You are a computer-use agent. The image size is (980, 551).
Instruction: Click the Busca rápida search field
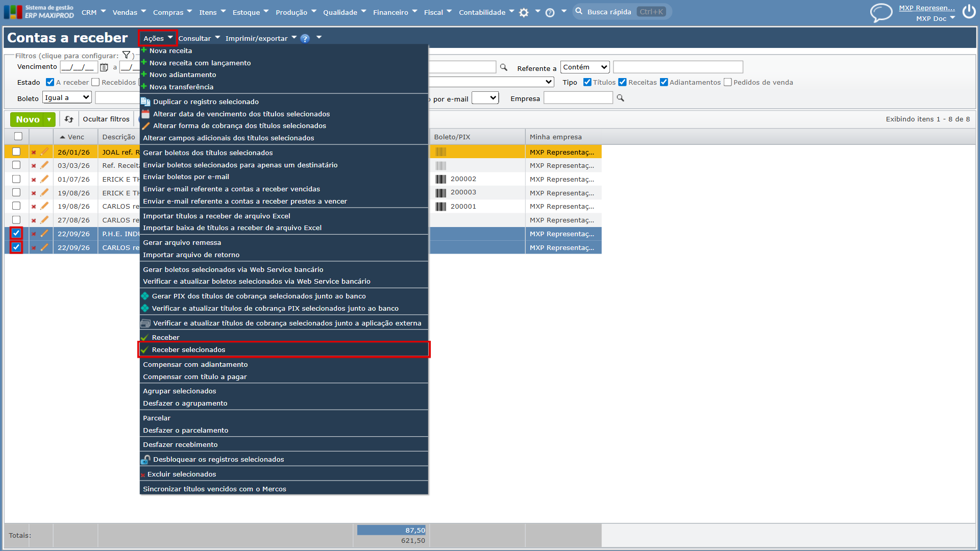coord(622,12)
